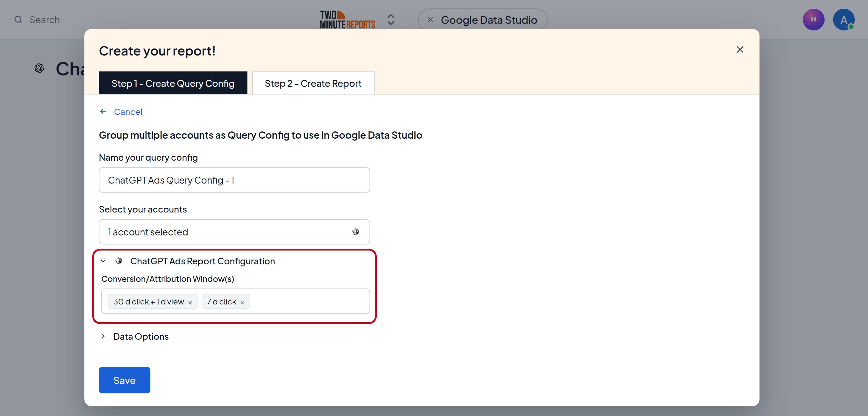
Task: Click the ChatGPT icon in accounts field
Action: tap(356, 232)
